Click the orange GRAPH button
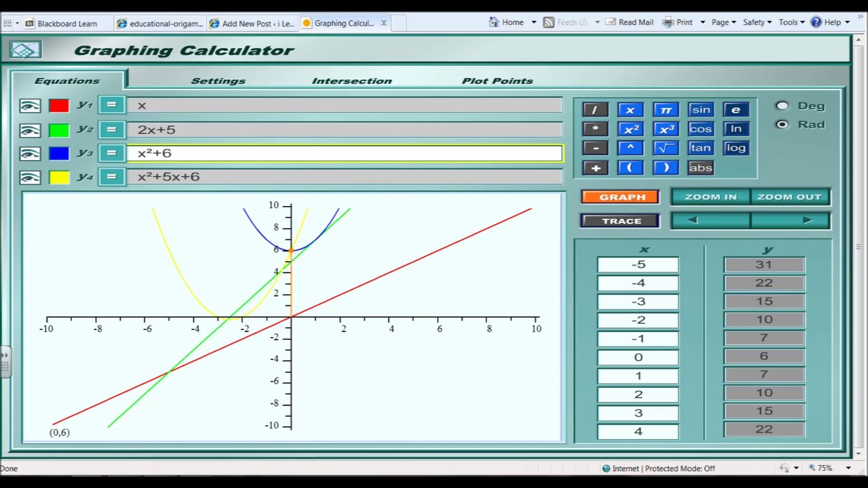Screen dimensions: 868x488 point(620,197)
